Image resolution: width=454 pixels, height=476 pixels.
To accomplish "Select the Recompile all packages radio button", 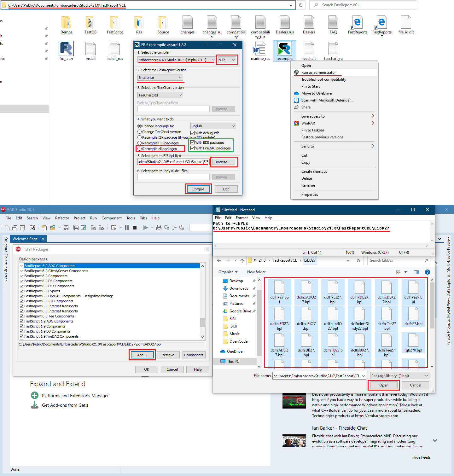I will click(139, 149).
